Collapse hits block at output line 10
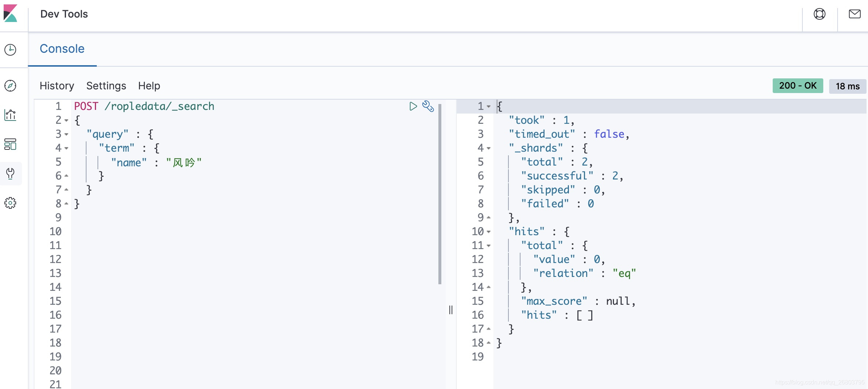 coord(489,231)
